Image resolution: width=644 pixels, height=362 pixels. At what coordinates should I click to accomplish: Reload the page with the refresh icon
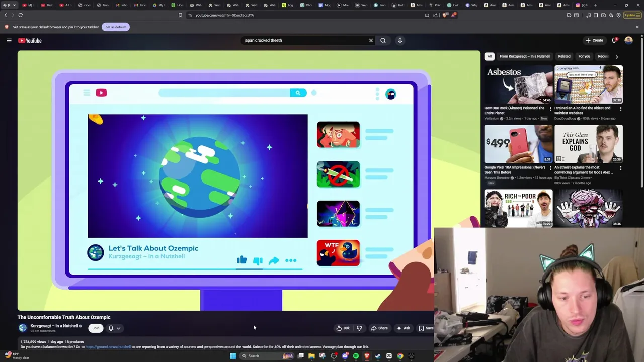click(21, 15)
